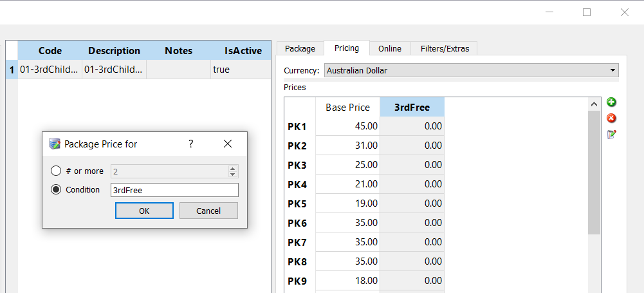Confirm dialog with OK button
Image resolution: width=644 pixels, height=293 pixels.
144,211
